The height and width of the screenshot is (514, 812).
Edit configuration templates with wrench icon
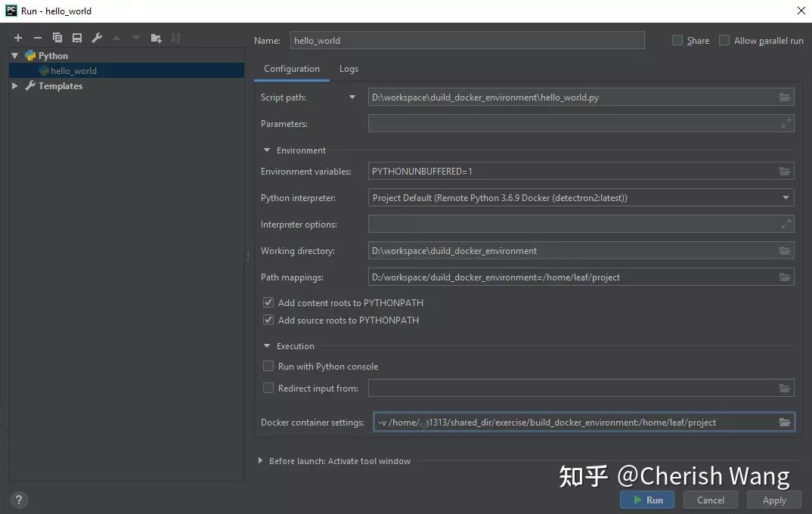[96, 37]
